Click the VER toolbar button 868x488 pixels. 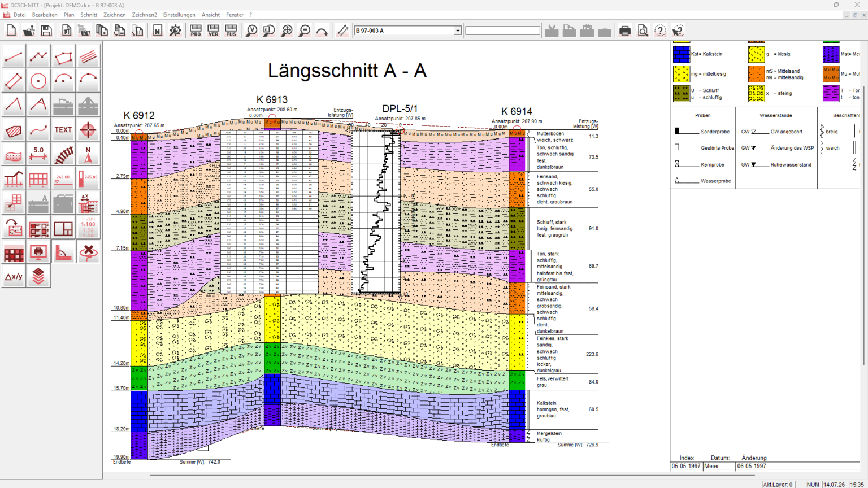point(214,30)
